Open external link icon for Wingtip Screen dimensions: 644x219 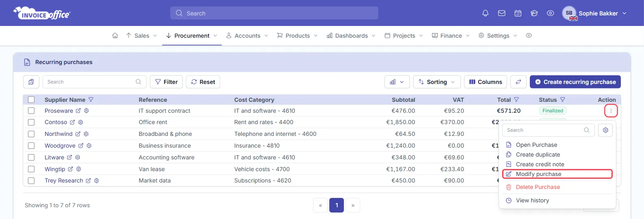(x=70, y=169)
